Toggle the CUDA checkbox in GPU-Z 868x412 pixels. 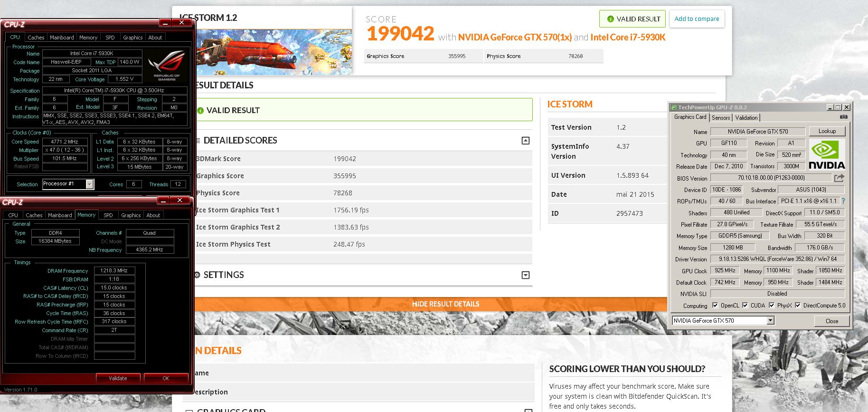point(745,305)
